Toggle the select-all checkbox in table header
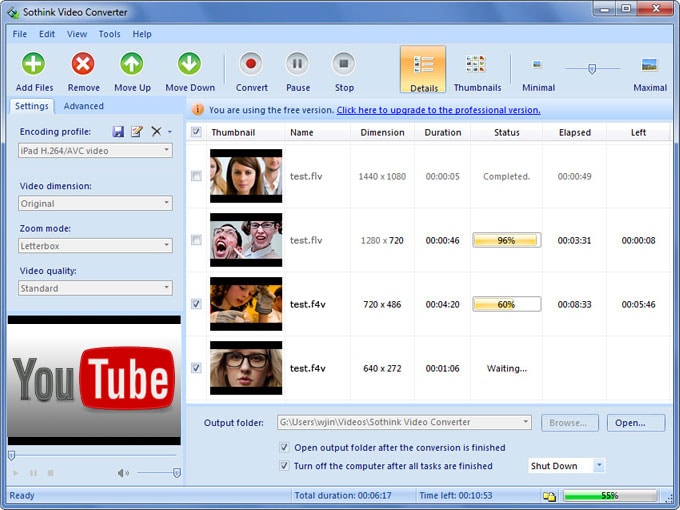 [x=196, y=132]
